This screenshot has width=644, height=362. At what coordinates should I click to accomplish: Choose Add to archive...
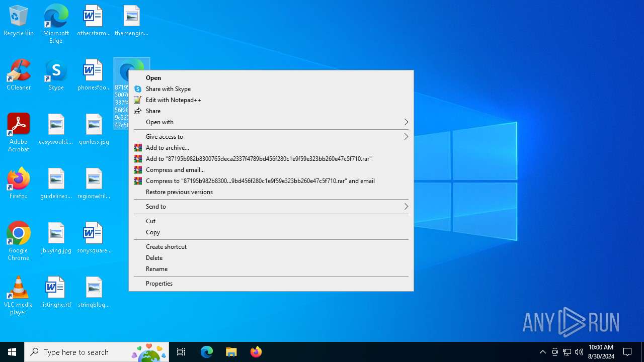[271, 148]
